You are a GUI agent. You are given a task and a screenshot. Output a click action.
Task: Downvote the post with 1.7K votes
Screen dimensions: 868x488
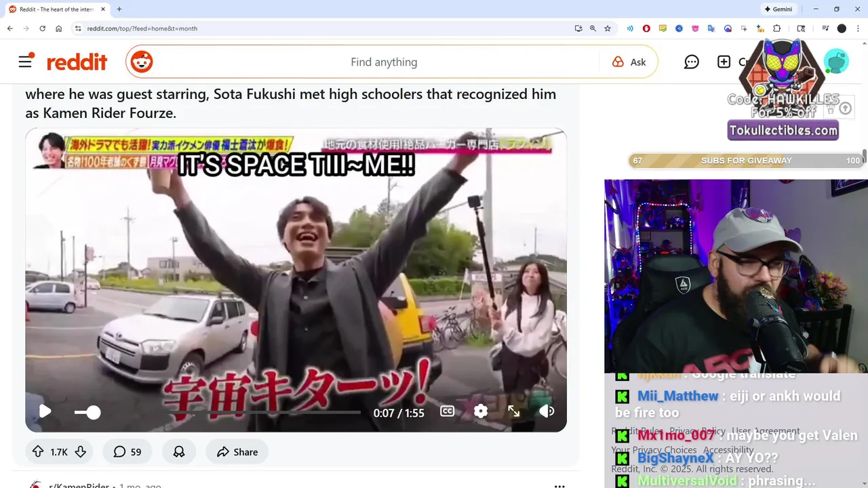pos(80,451)
